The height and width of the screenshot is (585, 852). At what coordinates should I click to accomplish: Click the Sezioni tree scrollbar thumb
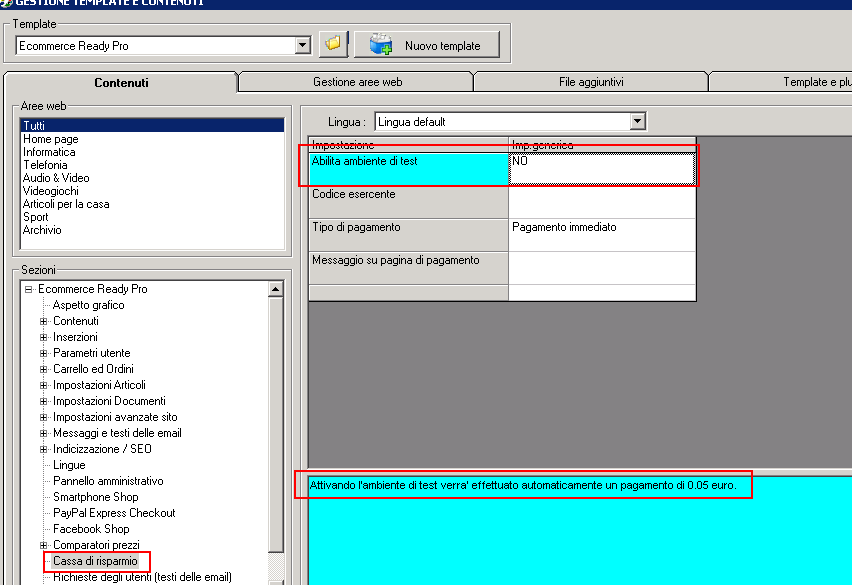pos(275,425)
